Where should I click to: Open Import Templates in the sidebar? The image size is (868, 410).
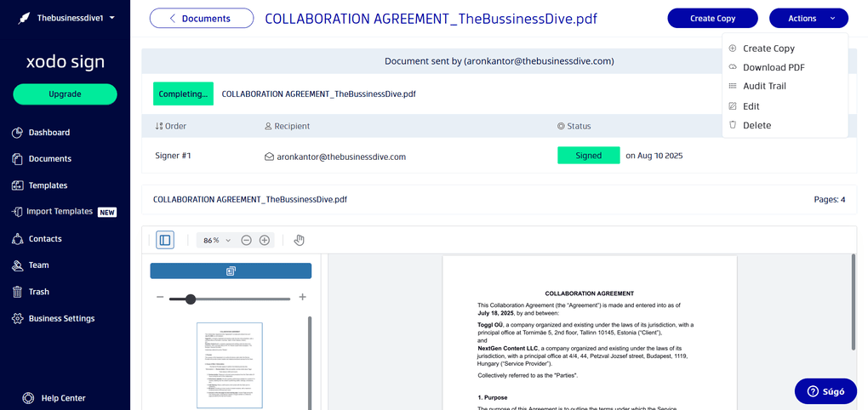60,211
